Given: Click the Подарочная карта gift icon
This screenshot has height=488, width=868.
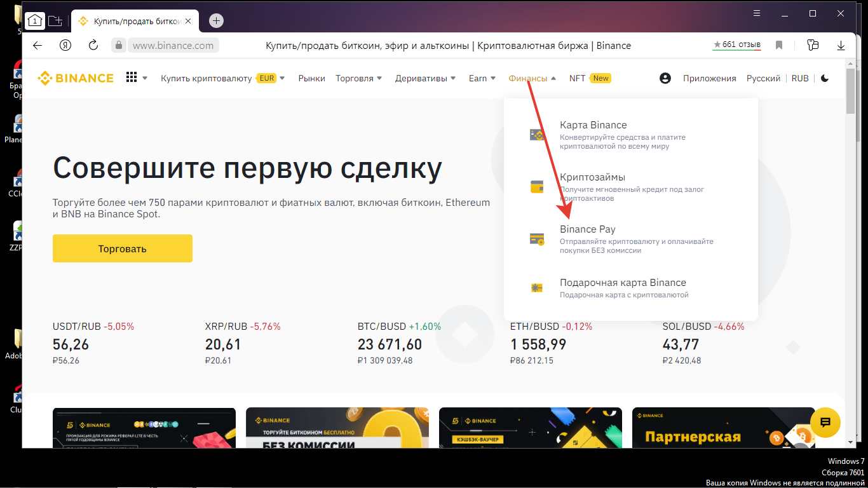Looking at the screenshot, I should [x=537, y=288].
